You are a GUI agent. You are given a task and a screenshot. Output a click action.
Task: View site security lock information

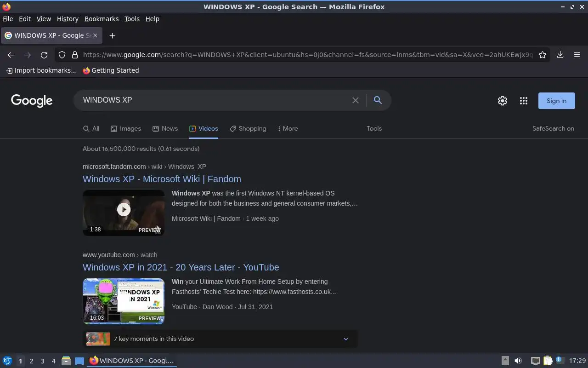[75, 55]
